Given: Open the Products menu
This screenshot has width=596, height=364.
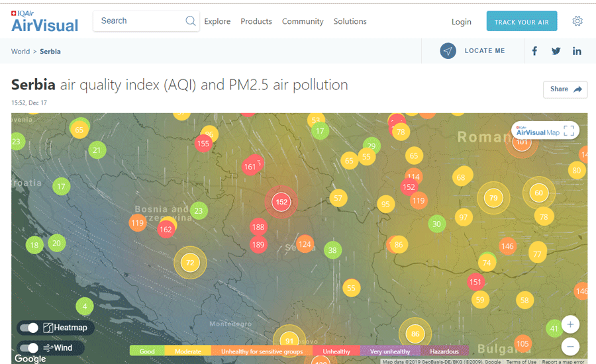Looking at the screenshot, I should coord(256,21).
